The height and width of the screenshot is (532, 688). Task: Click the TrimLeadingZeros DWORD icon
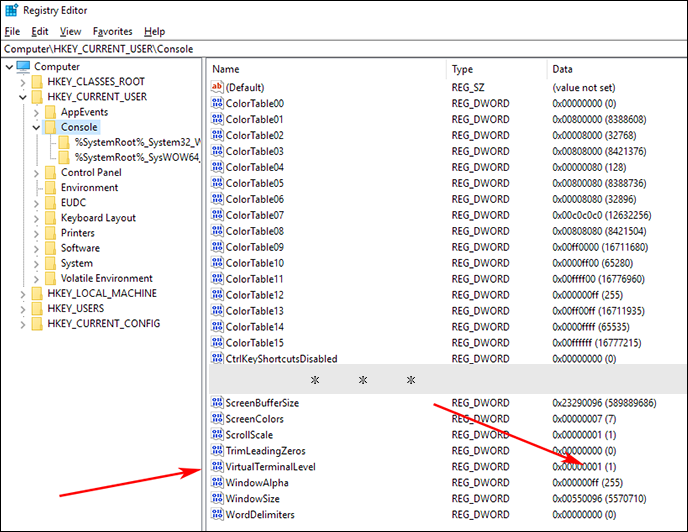click(217, 450)
